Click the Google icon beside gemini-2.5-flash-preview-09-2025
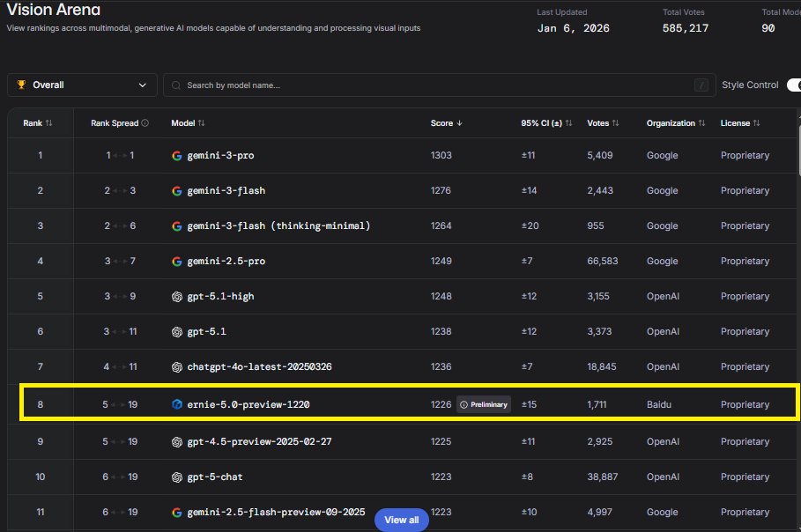Image resolution: width=801 pixels, height=532 pixels. click(x=176, y=512)
